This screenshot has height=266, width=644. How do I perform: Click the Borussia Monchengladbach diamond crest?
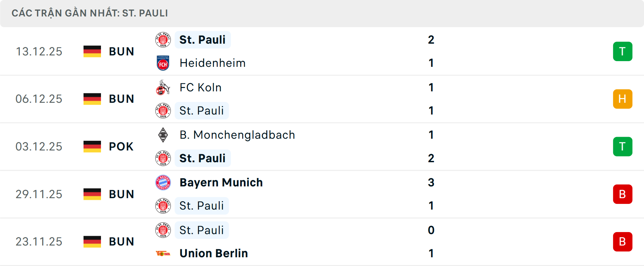click(163, 135)
